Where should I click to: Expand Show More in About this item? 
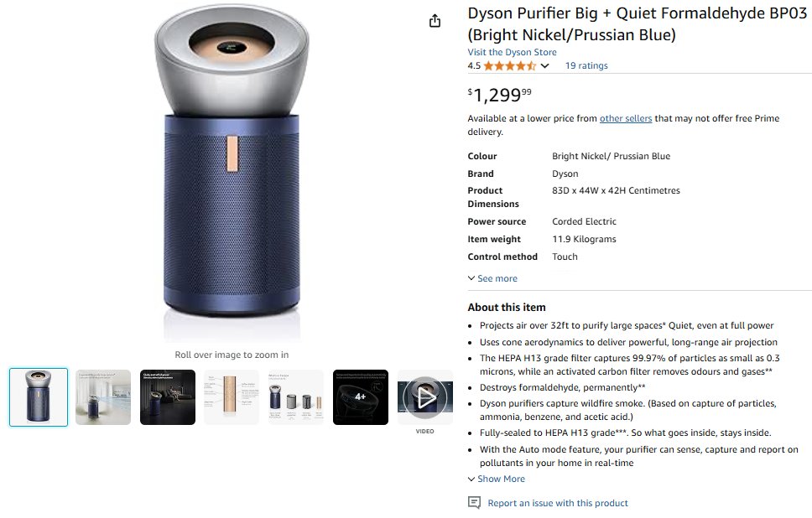point(496,479)
